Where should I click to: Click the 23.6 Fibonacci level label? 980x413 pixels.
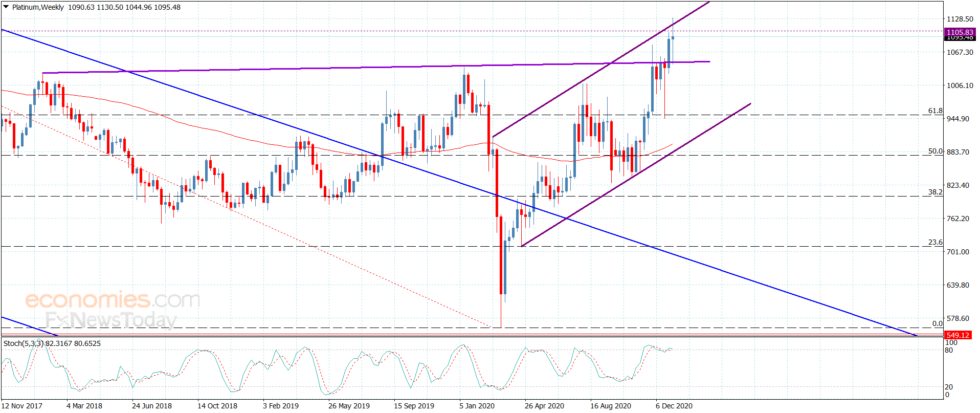(935, 242)
